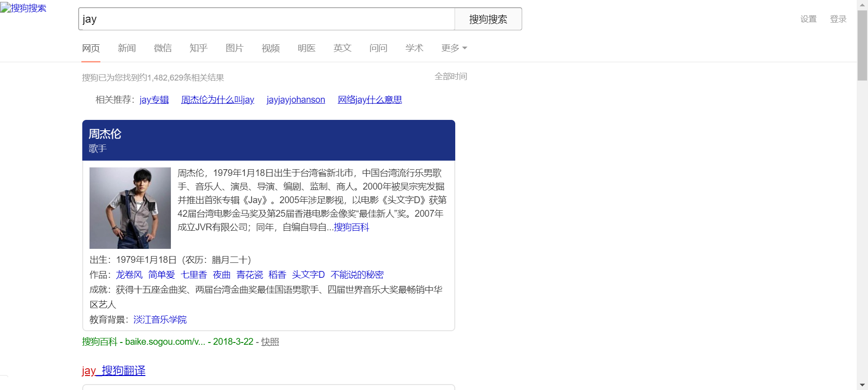Click the 登录 login link
The height and width of the screenshot is (390, 868).
tap(838, 19)
